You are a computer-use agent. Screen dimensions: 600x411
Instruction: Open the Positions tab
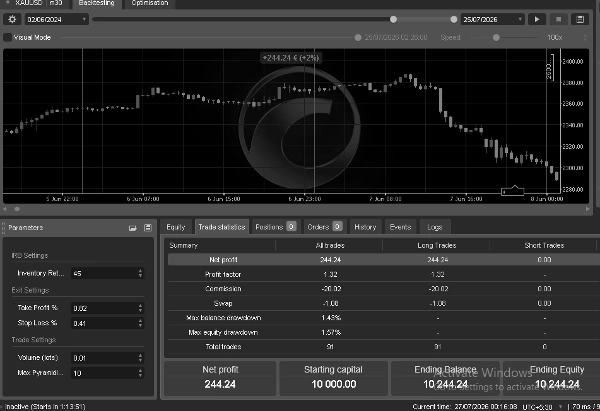click(276, 227)
